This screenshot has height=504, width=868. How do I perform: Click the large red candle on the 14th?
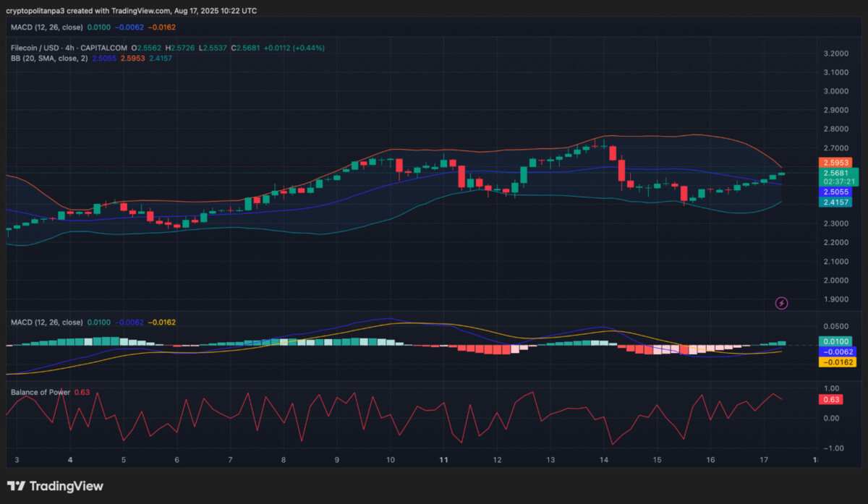(621, 171)
